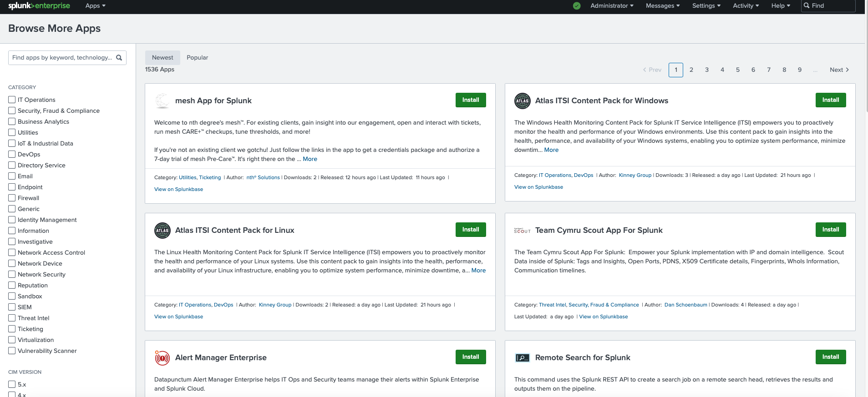The image size is (868, 397).
Task: Go to page 5 of apps
Action: pos(738,70)
